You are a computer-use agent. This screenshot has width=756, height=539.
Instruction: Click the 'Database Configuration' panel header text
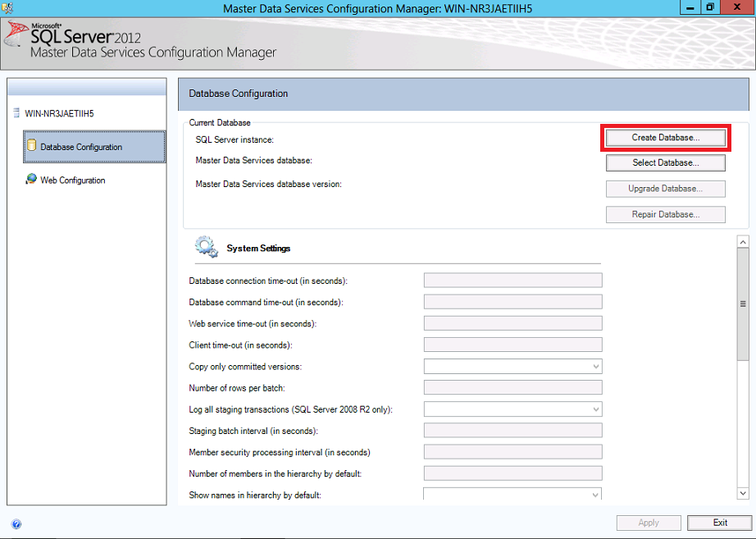click(x=238, y=94)
